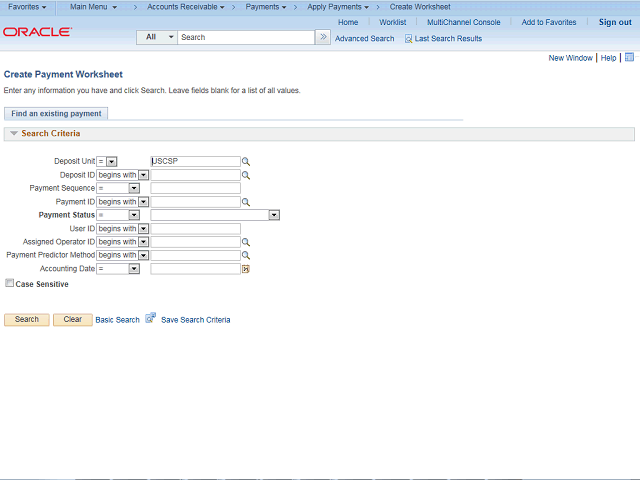Click into the Payment Sequence input field
This screenshot has width=640, height=480.
[x=196, y=188]
